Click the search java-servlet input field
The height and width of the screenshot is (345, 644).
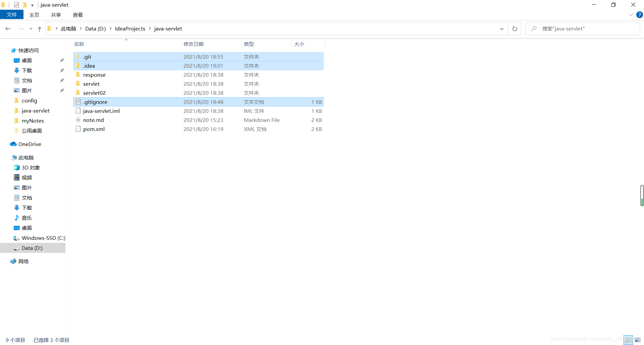[583, 29]
